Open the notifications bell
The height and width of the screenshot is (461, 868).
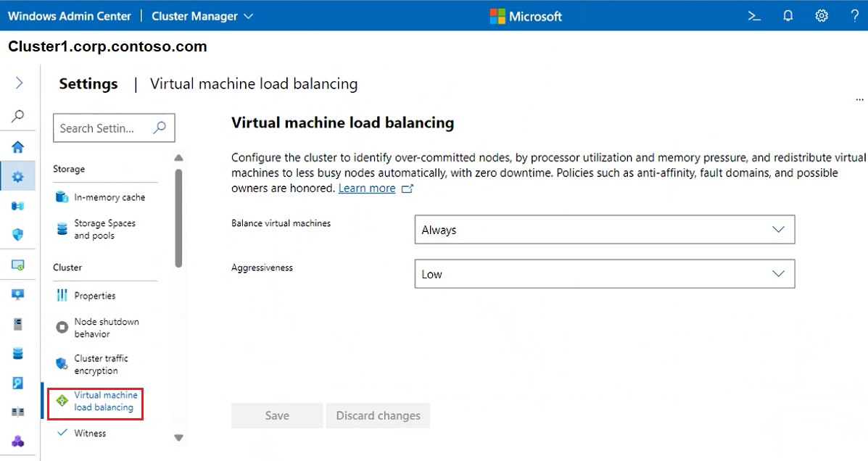pos(788,16)
